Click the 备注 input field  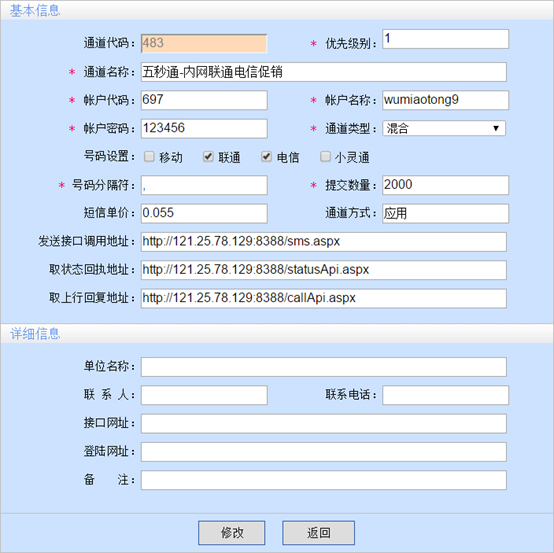(x=324, y=480)
